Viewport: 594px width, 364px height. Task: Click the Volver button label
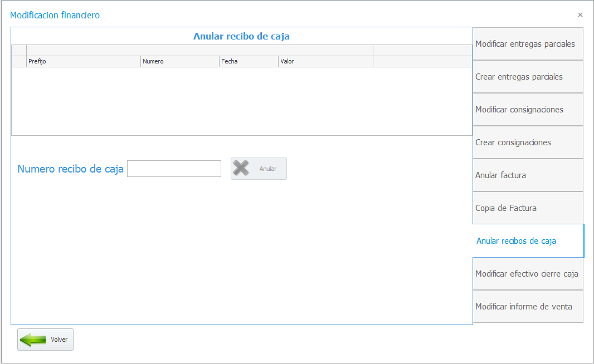pos(59,340)
